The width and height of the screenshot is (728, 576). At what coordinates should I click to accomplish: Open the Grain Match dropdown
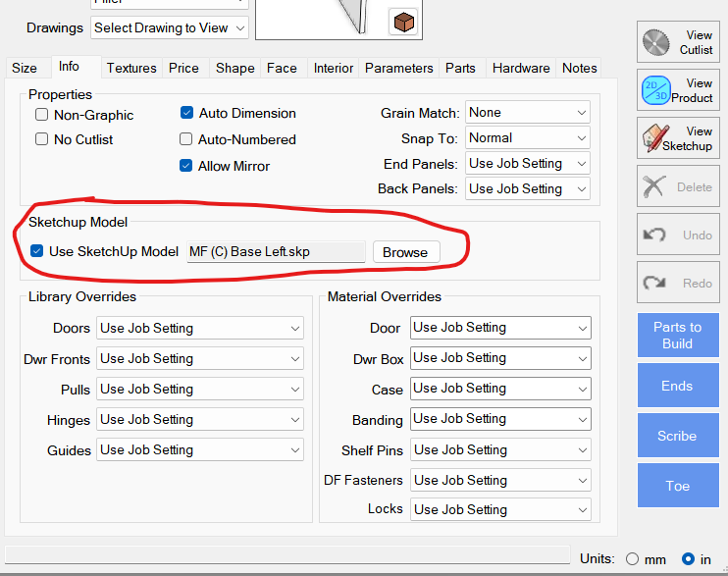pos(528,113)
